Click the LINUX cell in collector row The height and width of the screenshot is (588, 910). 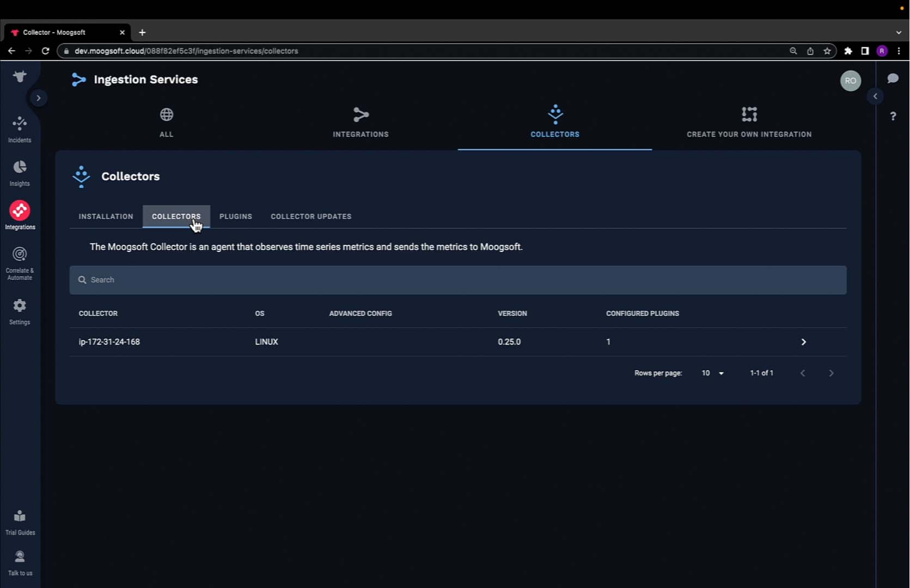click(x=266, y=342)
